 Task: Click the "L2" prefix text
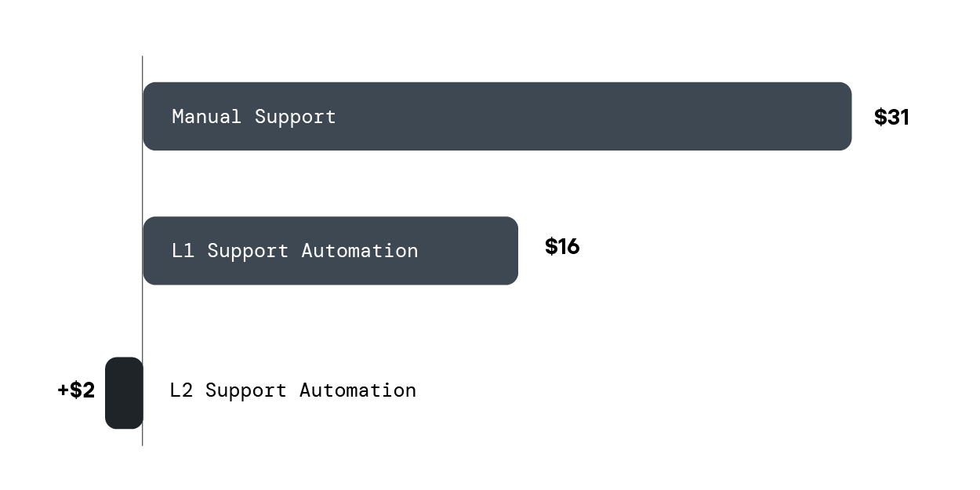pos(181,390)
